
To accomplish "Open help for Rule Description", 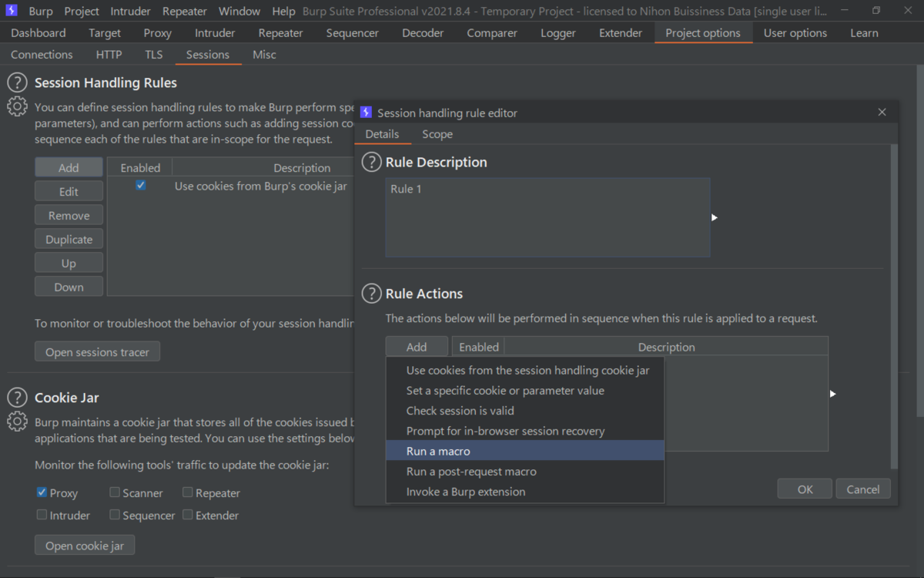I will (x=372, y=162).
